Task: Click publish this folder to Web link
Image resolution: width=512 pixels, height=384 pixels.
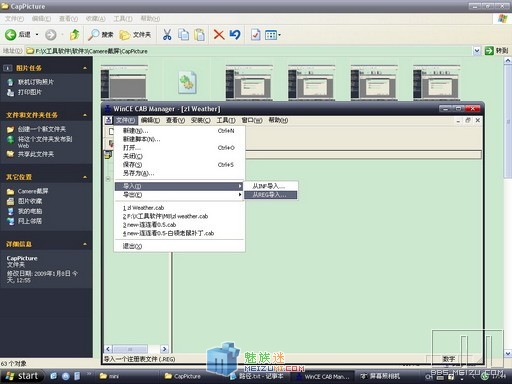Action: [x=45, y=142]
